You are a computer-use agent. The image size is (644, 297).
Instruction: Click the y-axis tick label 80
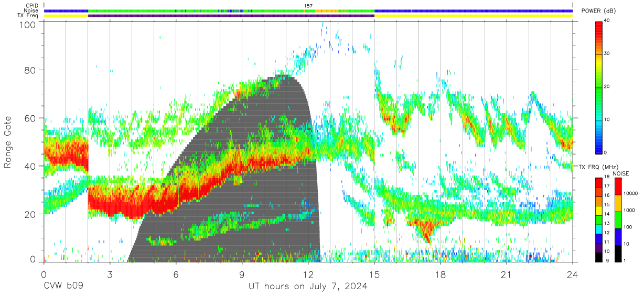pyautogui.click(x=30, y=70)
